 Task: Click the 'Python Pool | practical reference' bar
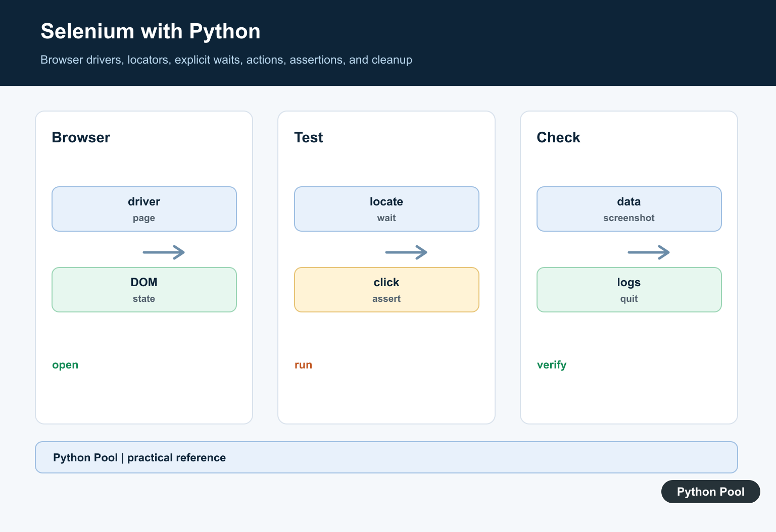[386, 457]
